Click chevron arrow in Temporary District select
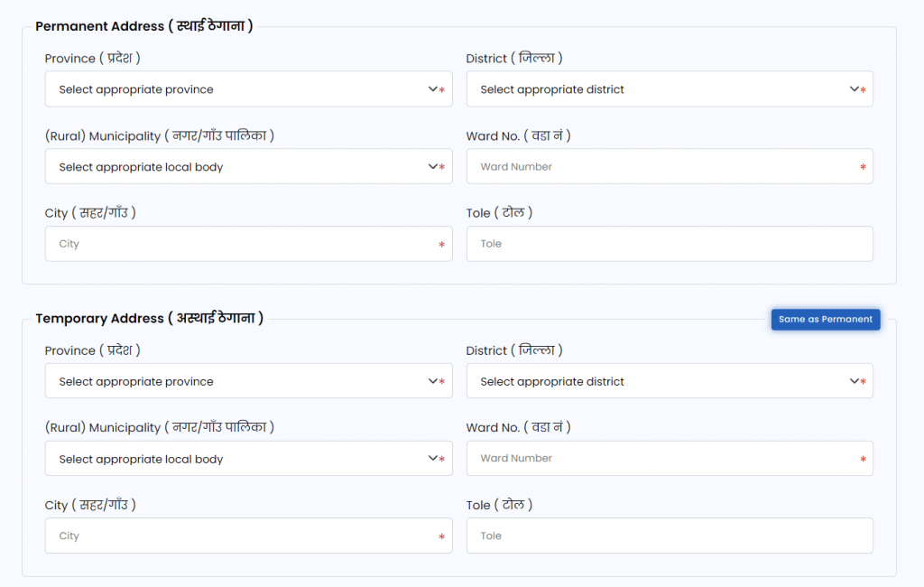 click(855, 381)
